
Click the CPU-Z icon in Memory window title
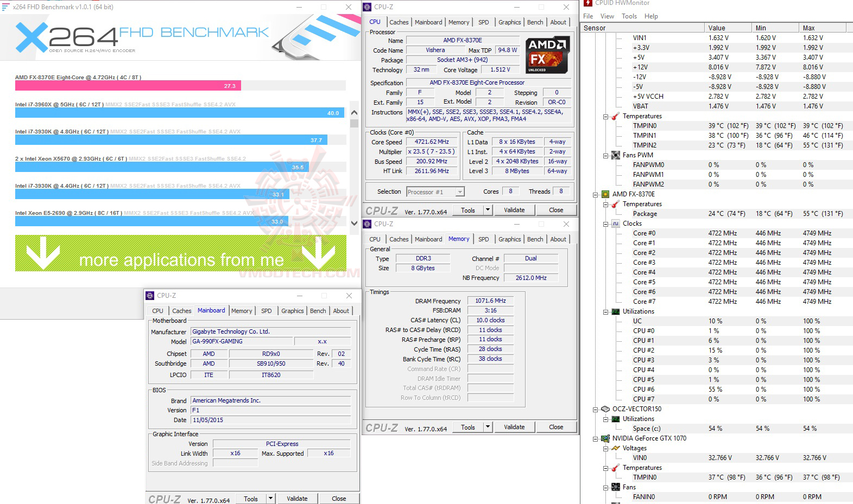368,224
